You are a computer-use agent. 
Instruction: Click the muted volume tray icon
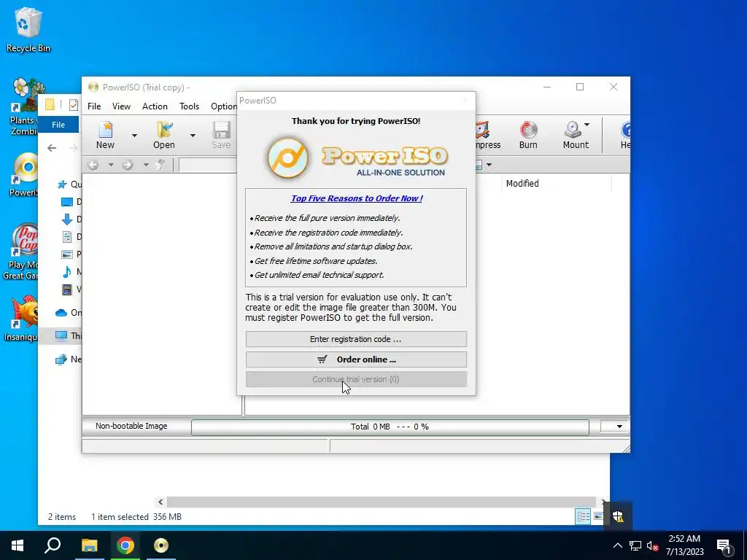652,545
